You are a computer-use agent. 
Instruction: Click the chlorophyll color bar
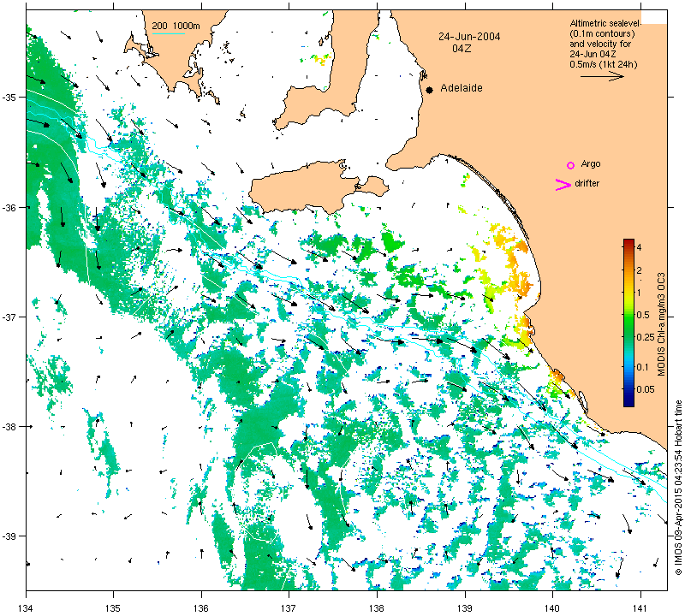pyautogui.click(x=628, y=323)
